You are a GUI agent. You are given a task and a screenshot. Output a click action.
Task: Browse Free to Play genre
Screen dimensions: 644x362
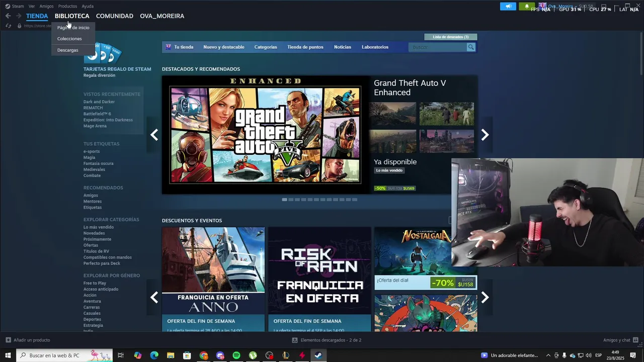coord(95,283)
